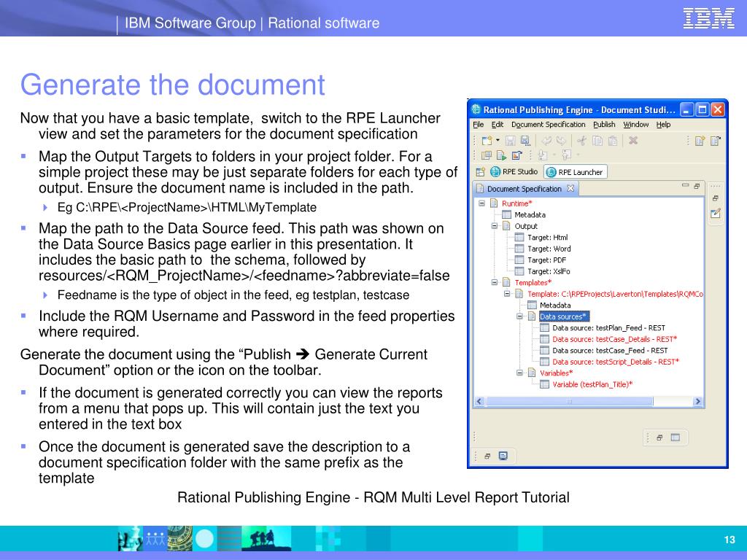Collapse the Template: C:\RPEProjects node
This screenshot has height=560, width=747.
(507, 294)
